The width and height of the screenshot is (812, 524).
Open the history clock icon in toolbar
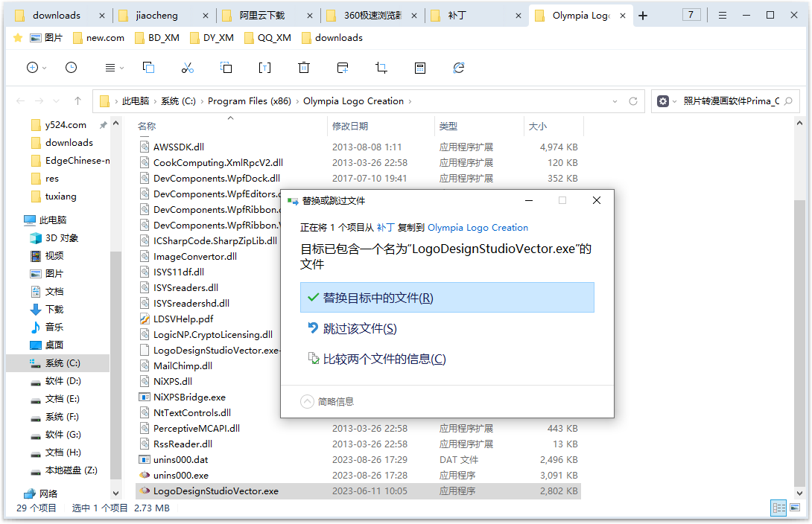click(71, 68)
